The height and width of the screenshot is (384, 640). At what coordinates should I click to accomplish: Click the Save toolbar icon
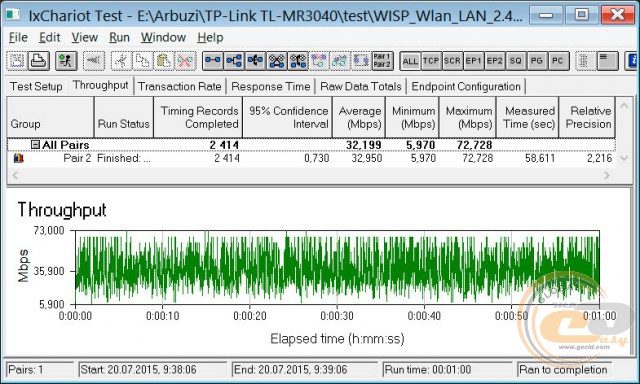(17, 61)
